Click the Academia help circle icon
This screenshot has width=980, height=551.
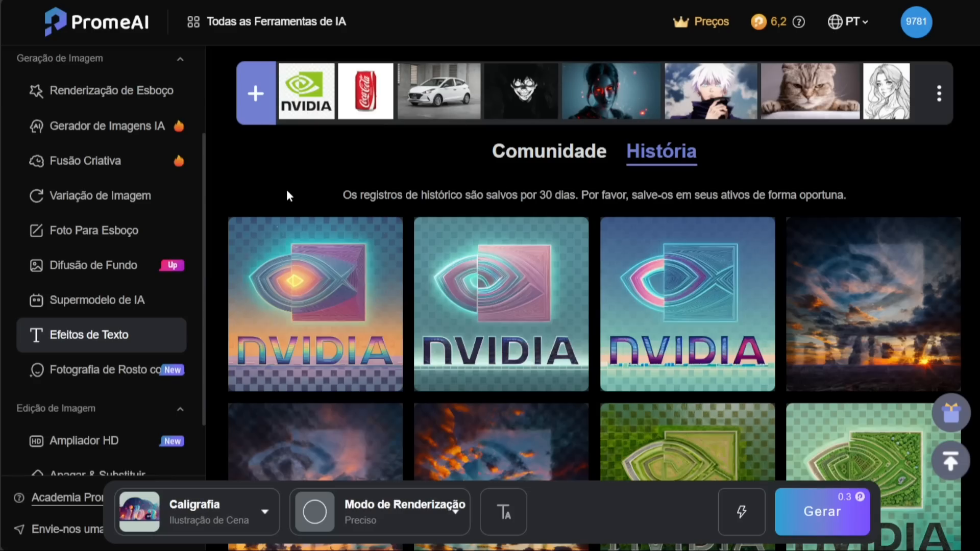tap(19, 498)
